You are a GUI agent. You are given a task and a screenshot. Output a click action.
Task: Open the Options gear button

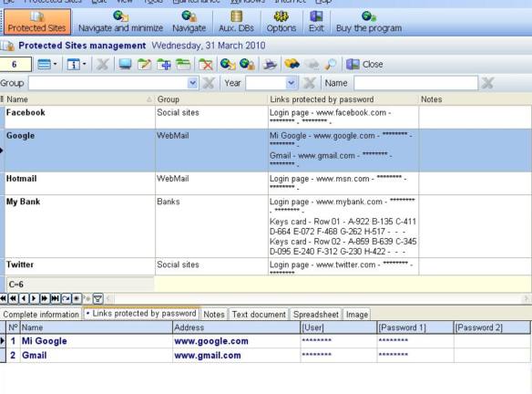(x=281, y=22)
